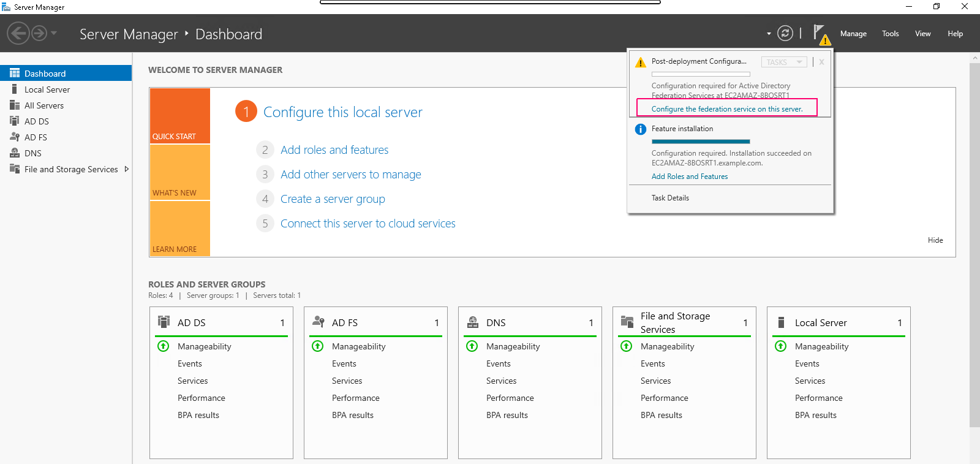Screen dimensions: 980x464
Task: Click DNS tile Manageability status icon
Action: [472, 346]
